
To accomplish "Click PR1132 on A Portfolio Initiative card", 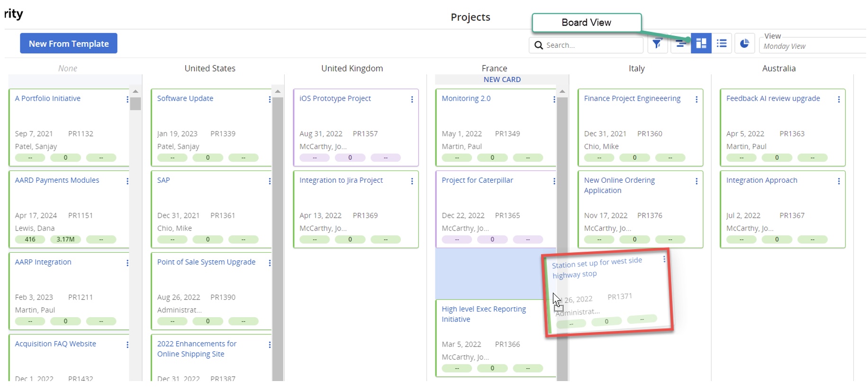I will (x=81, y=134).
